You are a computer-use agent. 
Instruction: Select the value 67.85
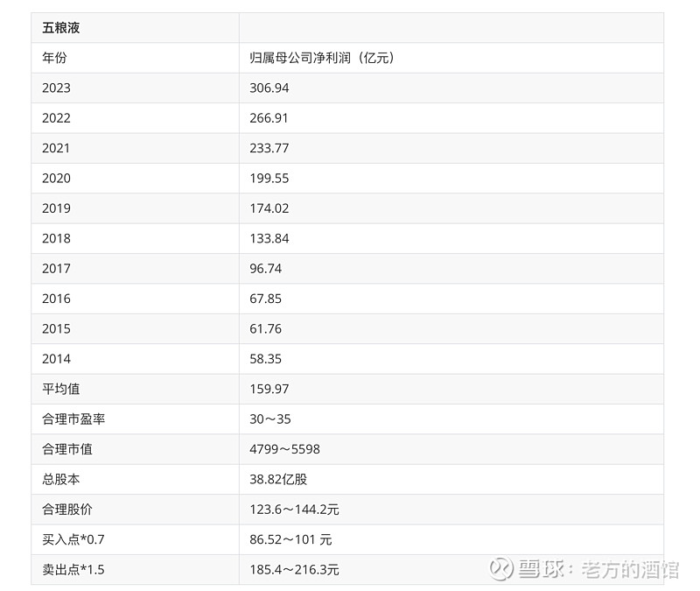266,299
